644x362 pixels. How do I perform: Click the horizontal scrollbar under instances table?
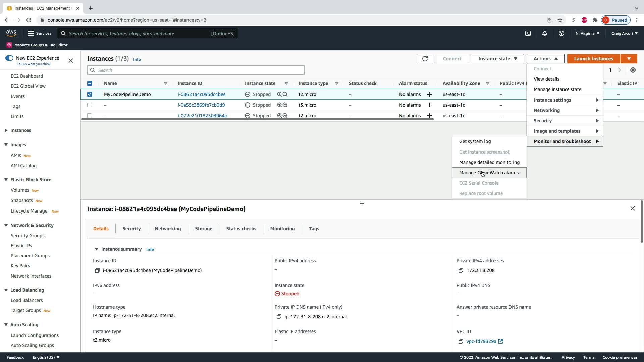tap(257, 119)
